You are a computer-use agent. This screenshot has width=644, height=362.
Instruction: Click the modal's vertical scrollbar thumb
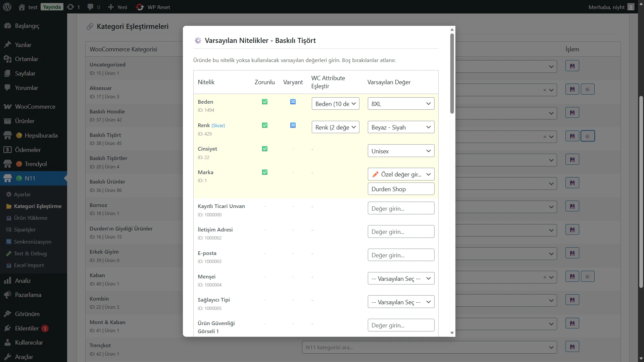pyautogui.click(x=452, y=74)
